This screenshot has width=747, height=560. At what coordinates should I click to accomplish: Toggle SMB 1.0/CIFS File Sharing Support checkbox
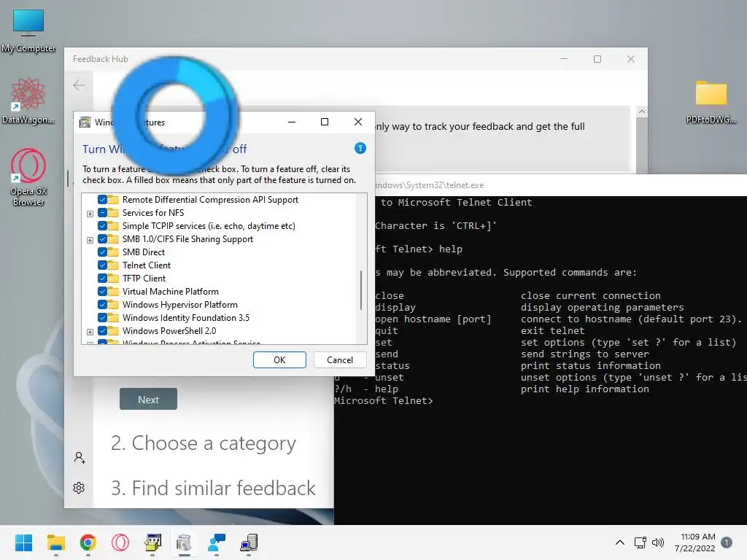[x=102, y=239]
